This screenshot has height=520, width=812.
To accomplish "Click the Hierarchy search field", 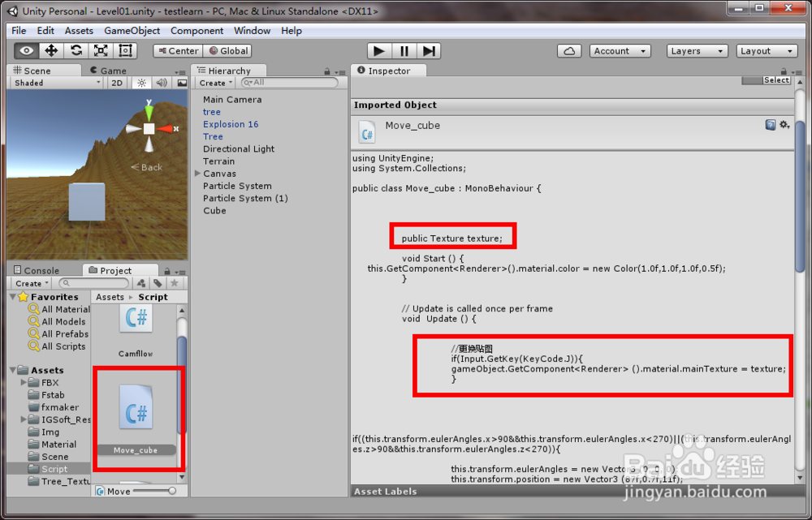I will (x=290, y=82).
